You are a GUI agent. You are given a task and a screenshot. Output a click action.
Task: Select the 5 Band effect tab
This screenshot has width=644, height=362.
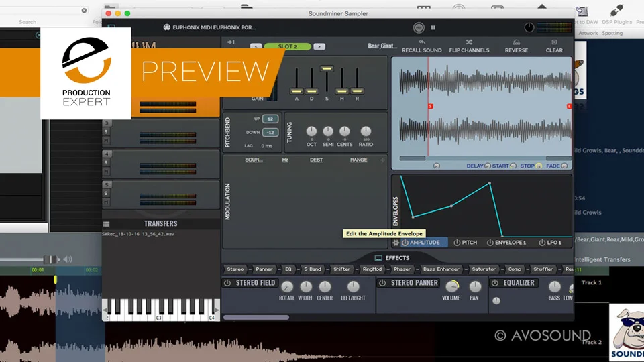(313, 269)
